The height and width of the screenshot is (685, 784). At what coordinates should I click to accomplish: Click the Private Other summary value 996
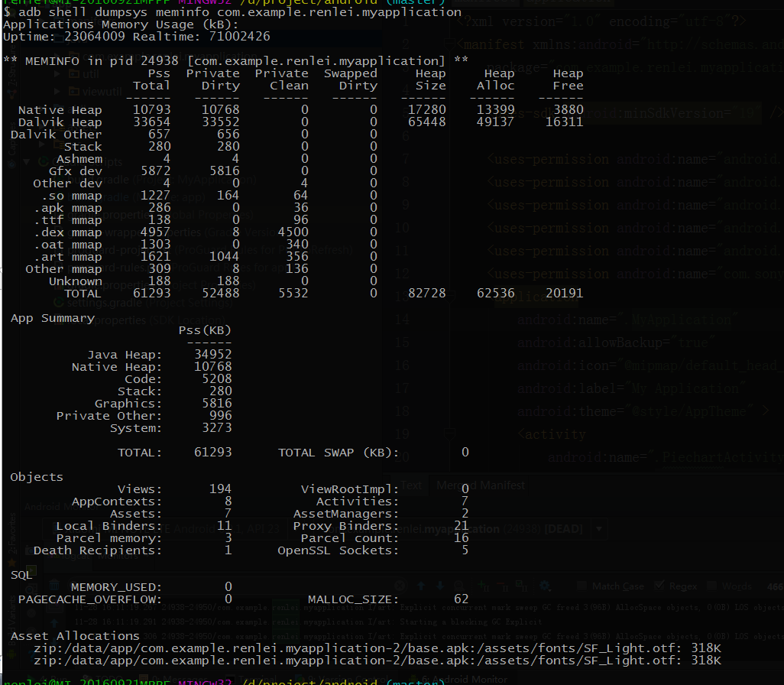click(x=221, y=416)
